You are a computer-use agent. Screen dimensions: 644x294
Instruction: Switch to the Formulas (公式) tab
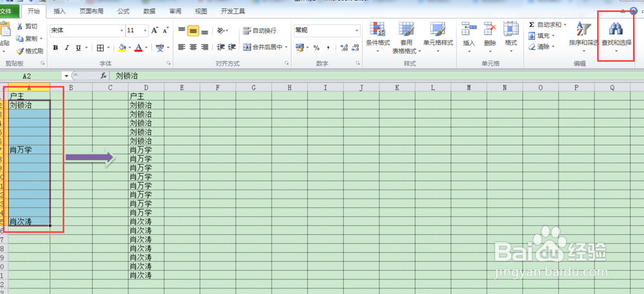click(123, 12)
